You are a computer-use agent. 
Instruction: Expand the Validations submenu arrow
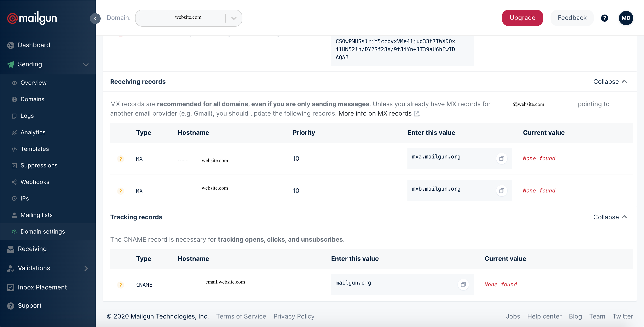tap(86, 268)
